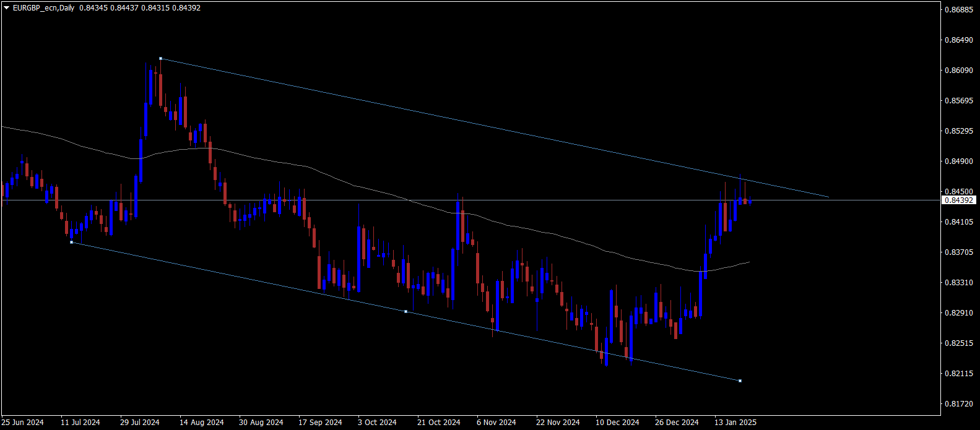Click the 29 Jul 2024 date label
Viewport: 980px width, 430px height.
tap(140, 423)
